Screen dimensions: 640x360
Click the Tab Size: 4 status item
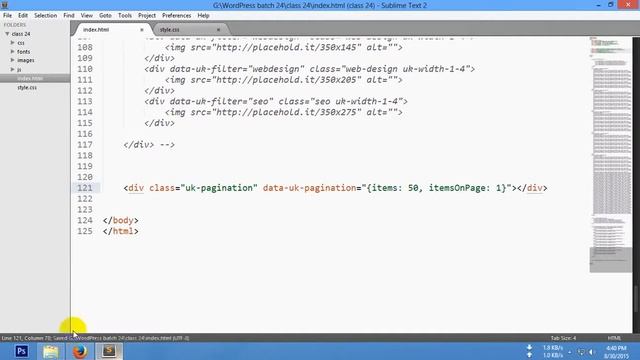pos(563,338)
